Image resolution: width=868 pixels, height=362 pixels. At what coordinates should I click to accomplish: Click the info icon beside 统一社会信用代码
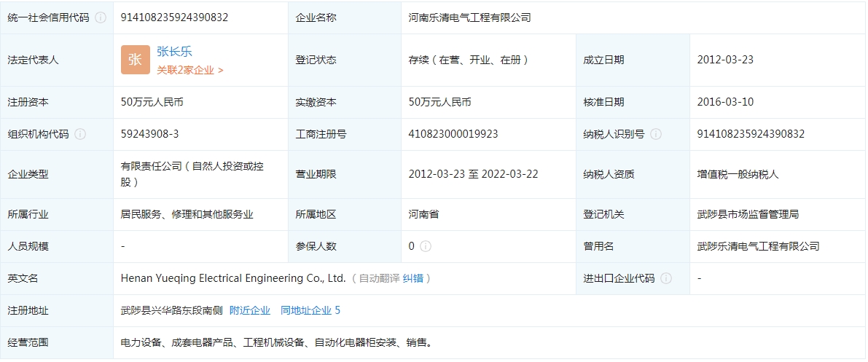pos(101,17)
